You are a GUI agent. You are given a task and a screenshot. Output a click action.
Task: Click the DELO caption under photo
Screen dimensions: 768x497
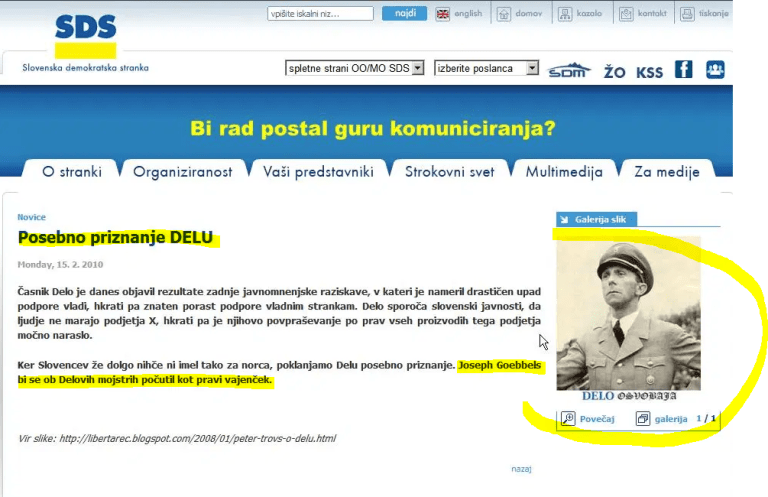(629, 396)
